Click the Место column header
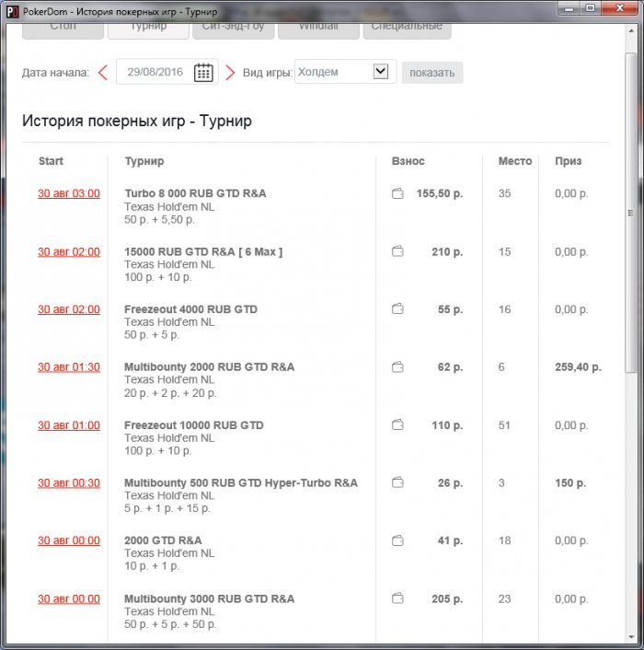Viewport: 644px width, 650px height. pos(515,161)
